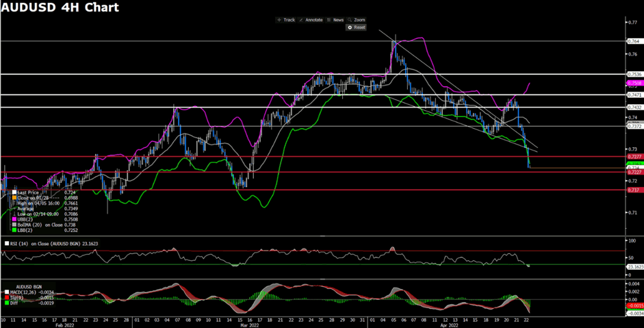Click the 0.7432 price level label
644x328 pixels.
[634, 108]
